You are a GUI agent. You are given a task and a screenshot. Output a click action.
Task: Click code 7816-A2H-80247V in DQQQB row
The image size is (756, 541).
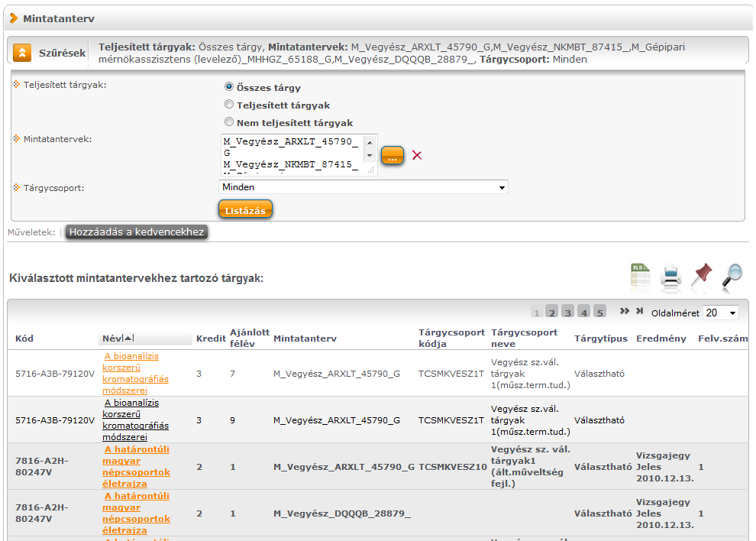click(x=41, y=513)
